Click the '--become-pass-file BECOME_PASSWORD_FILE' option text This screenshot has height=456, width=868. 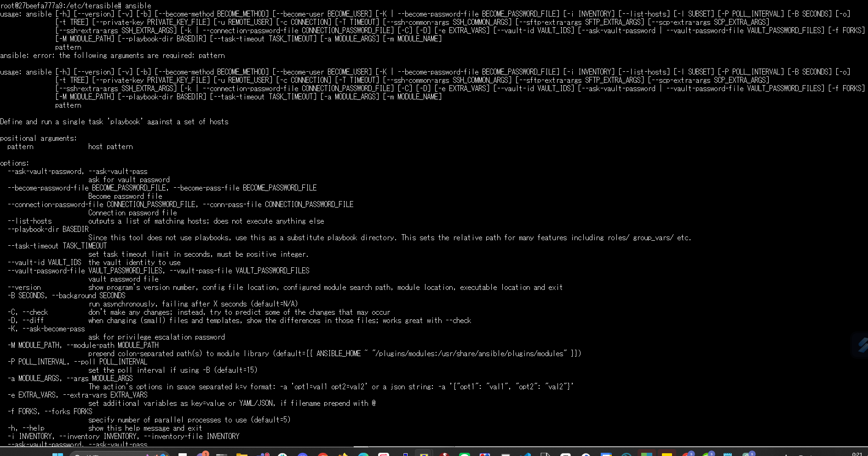tap(245, 188)
